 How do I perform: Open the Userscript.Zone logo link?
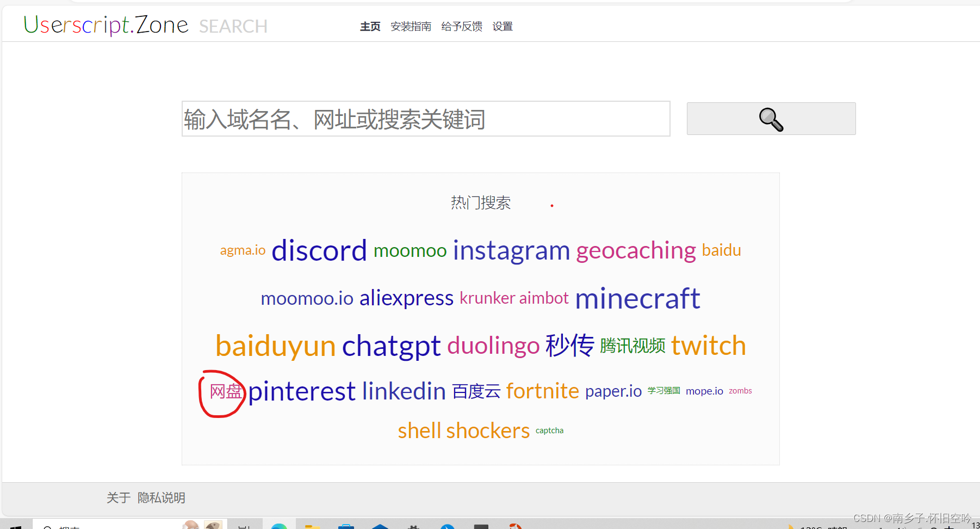[106, 25]
